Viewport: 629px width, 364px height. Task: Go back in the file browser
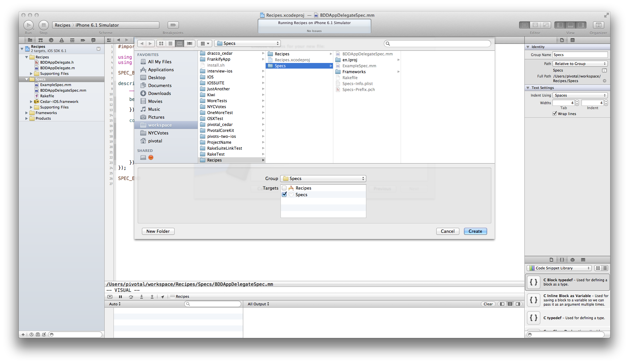142,44
